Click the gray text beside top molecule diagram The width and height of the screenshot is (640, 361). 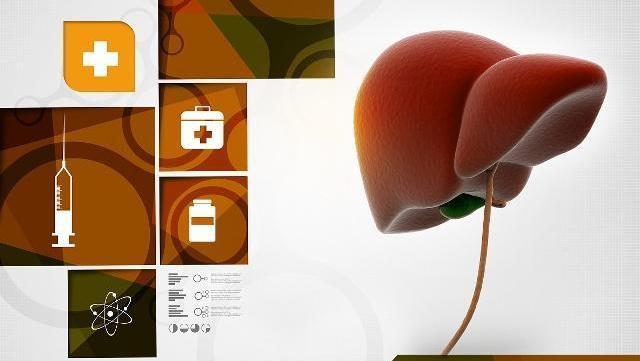coord(226,278)
